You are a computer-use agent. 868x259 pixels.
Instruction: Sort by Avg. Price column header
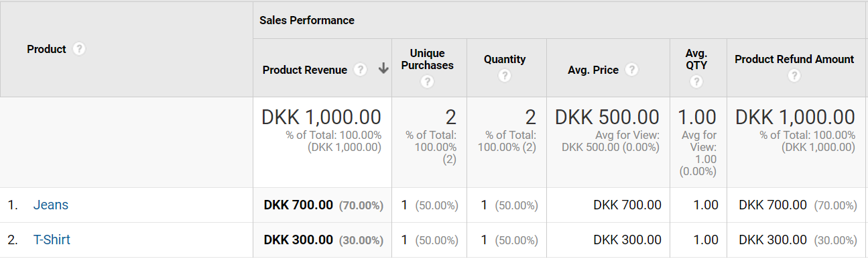584,70
